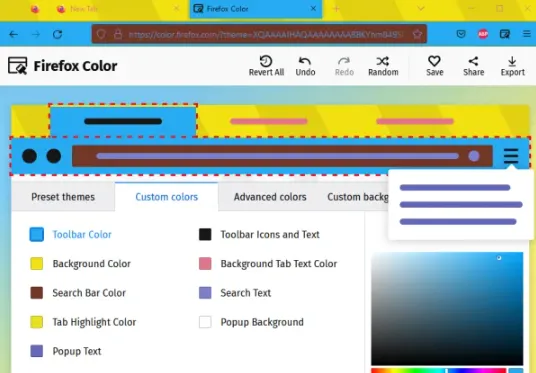This screenshot has width=536, height=373.
Task: Undo the last color change
Action: 305,66
